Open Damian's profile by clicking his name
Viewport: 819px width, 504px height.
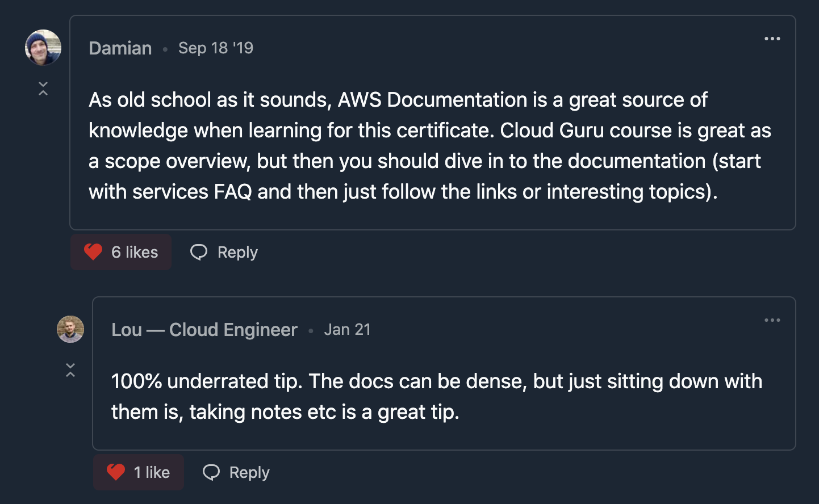(x=120, y=48)
